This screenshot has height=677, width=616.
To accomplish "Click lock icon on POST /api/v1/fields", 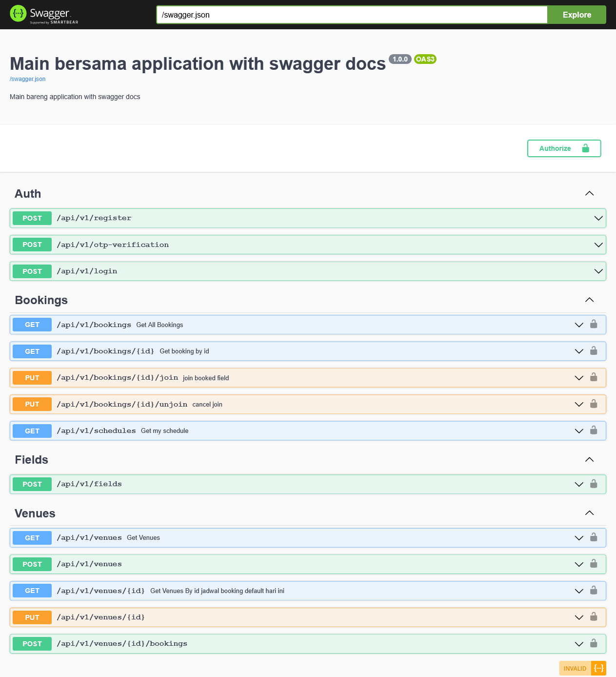I will (594, 484).
